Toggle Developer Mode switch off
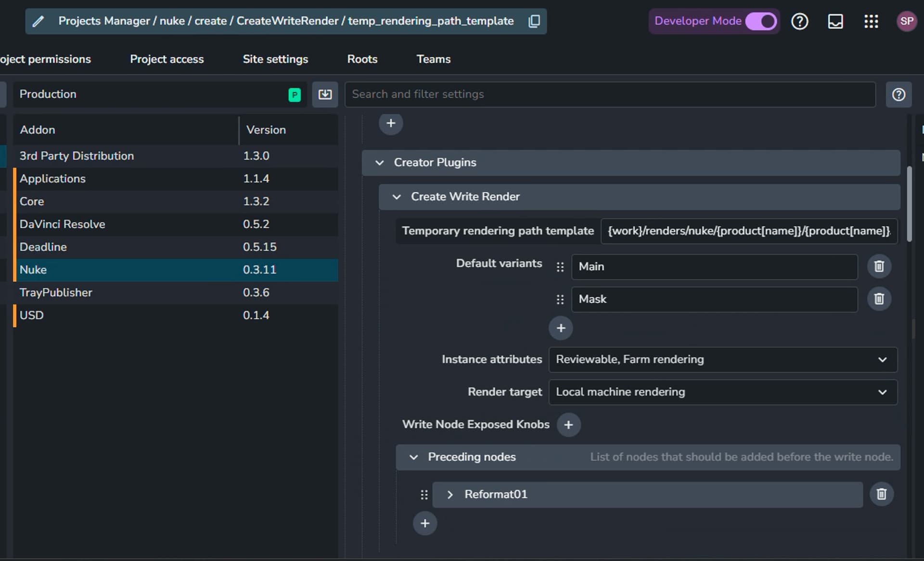Screen dimensions: 924x561 click(761, 21)
